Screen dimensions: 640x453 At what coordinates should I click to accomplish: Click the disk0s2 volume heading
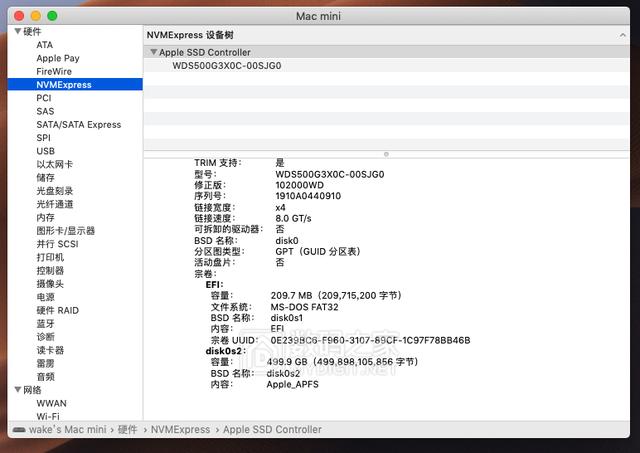[226, 351]
